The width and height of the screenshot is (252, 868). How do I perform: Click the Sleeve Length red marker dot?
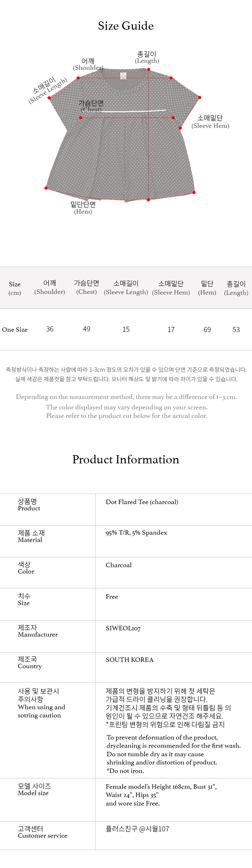tap(49, 98)
